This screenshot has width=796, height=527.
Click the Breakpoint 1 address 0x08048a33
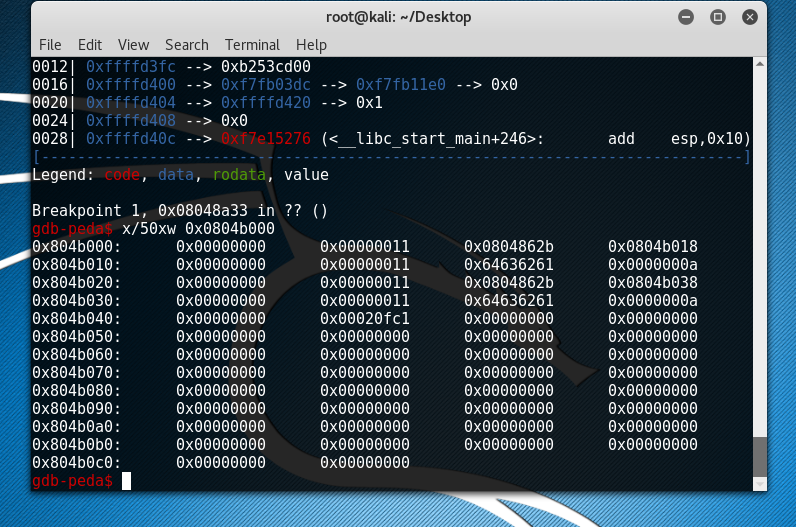pos(203,211)
